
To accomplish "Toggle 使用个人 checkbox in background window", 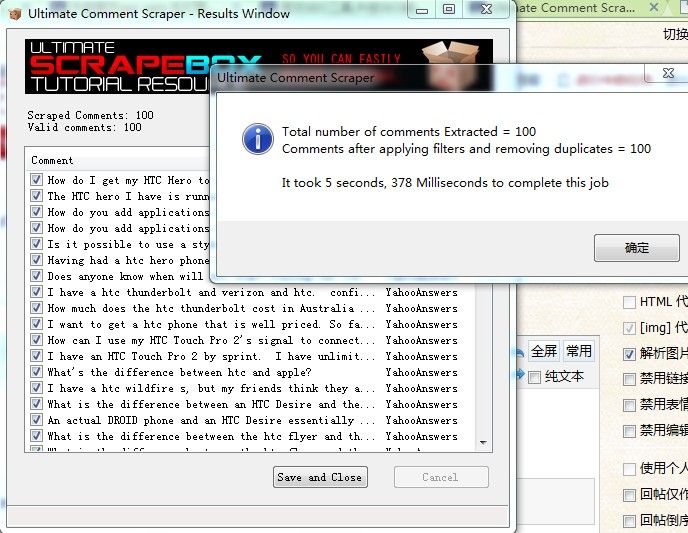I will [x=629, y=469].
